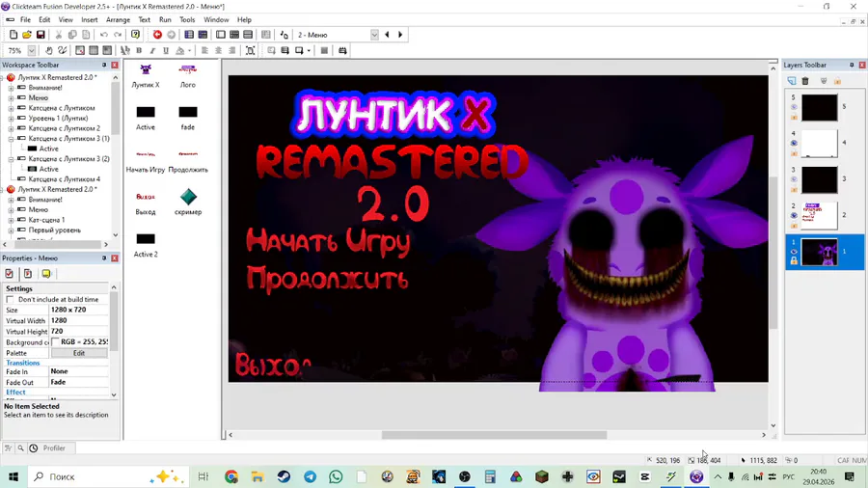Select the layer 2 thumbnail
This screenshot has width=868, height=488.
(819, 215)
